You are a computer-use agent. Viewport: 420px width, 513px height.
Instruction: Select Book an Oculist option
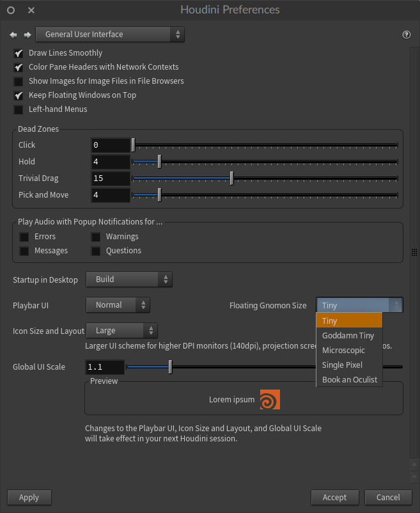coord(349,379)
